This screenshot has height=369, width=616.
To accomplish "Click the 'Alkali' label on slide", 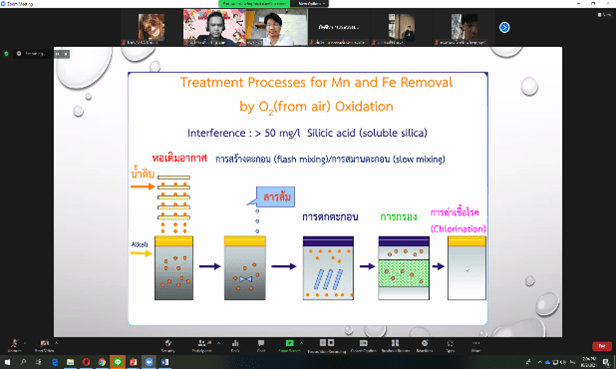I will point(139,244).
